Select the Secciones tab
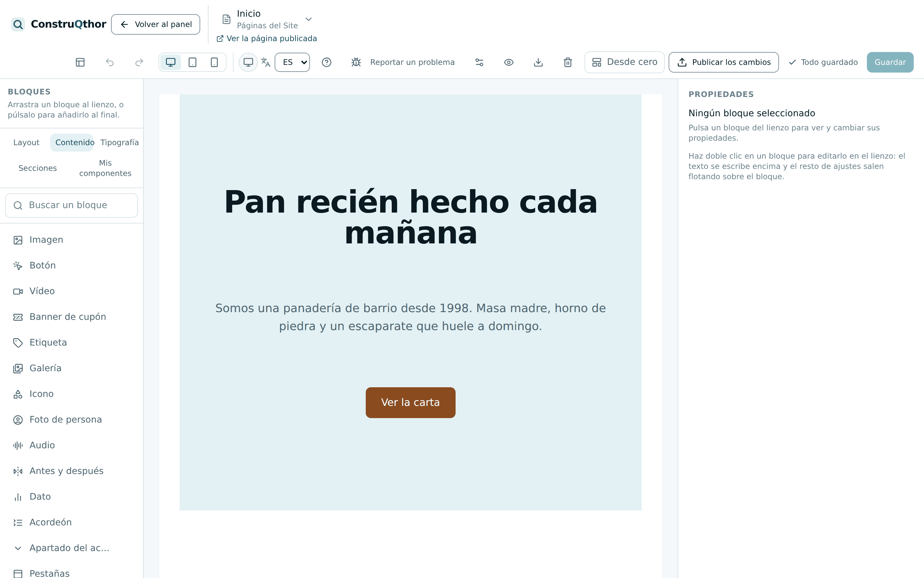The height and width of the screenshot is (578, 924). click(x=38, y=168)
